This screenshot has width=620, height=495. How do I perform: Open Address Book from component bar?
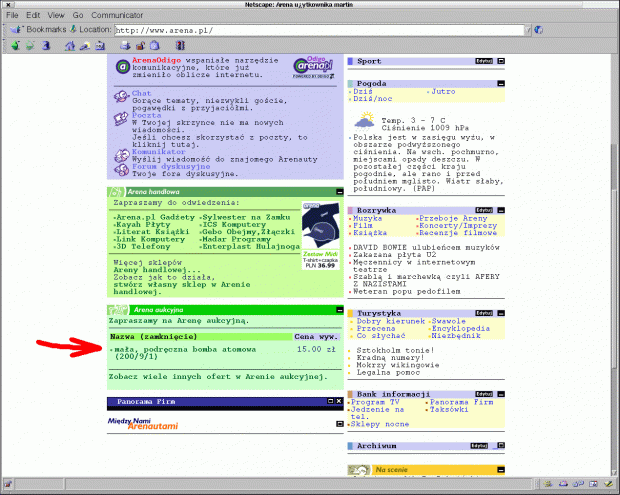(593, 484)
